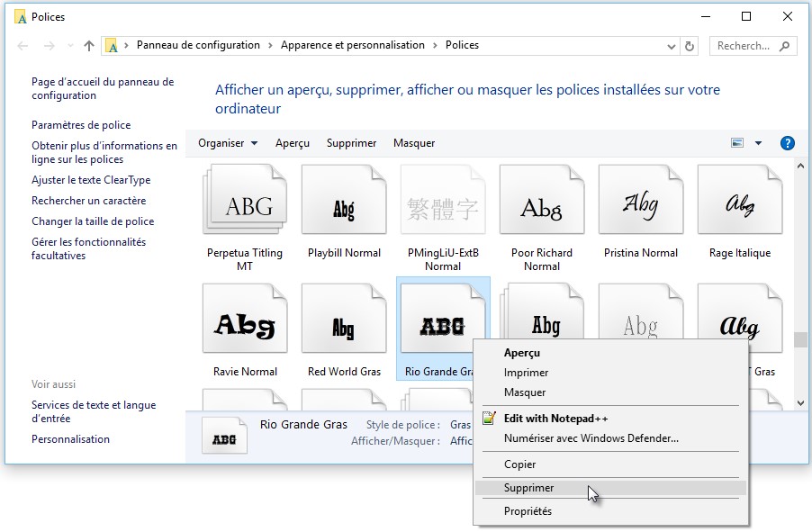
Task: Expand the Organiser dropdown menu
Action: click(228, 143)
